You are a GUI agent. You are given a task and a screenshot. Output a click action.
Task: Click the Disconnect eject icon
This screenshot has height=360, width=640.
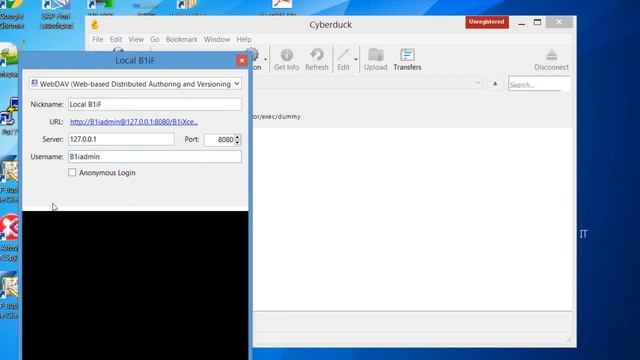click(x=551, y=60)
